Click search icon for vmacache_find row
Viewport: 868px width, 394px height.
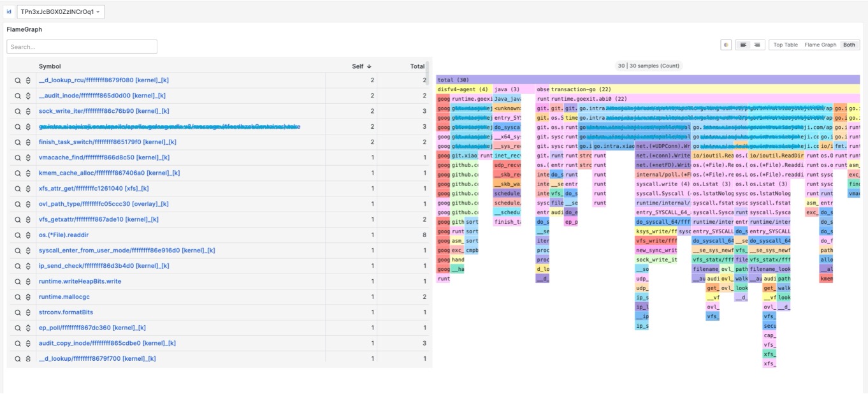click(18, 157)
